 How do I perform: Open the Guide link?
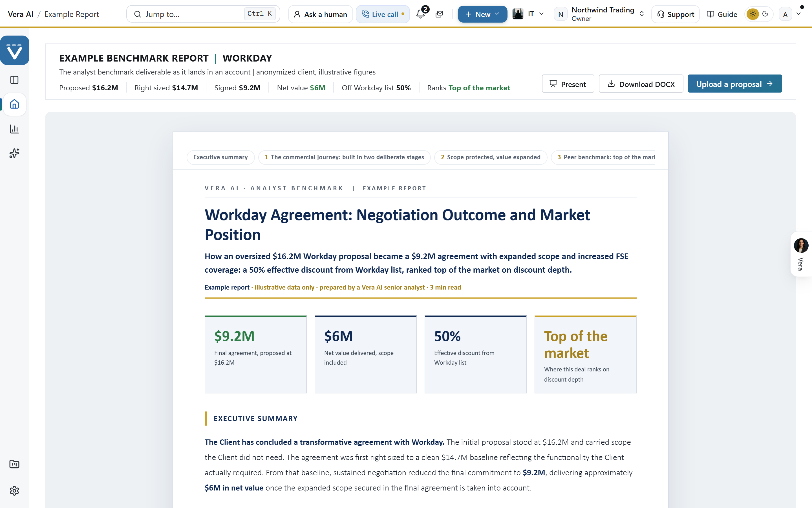[722, 14]
